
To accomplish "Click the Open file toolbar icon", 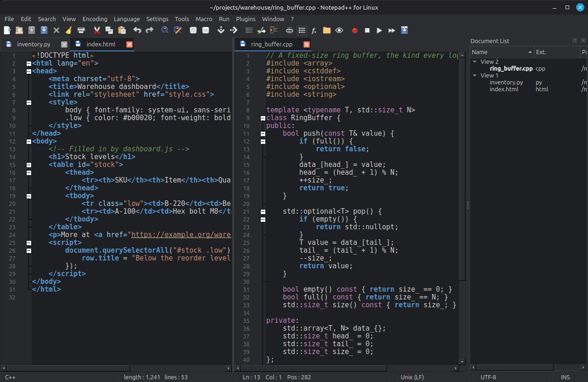I will [19, 30].
